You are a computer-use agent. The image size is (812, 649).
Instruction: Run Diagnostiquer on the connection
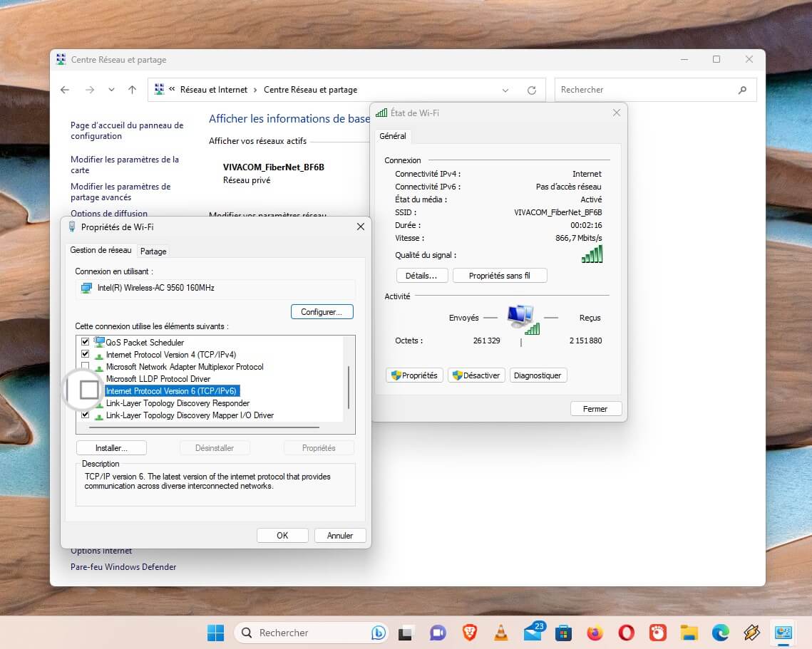tap(538, 375)
